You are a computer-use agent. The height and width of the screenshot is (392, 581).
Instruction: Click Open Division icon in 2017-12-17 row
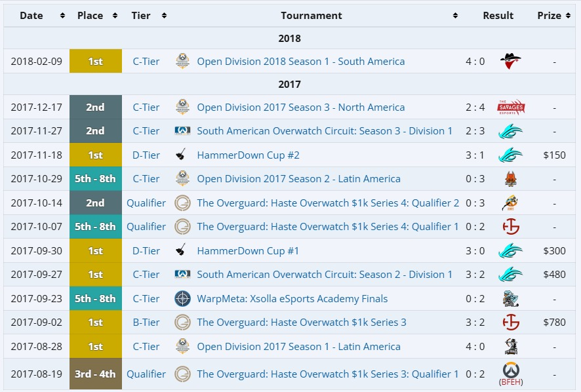(x=182, y=107)
